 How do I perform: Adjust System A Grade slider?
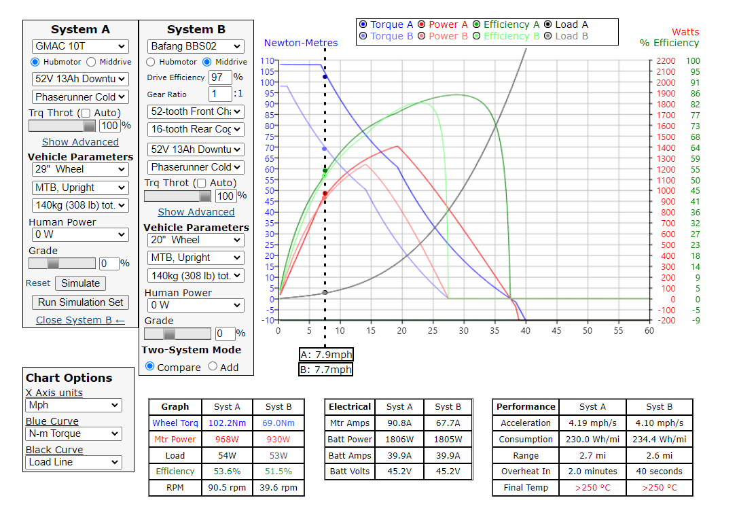tap(54, 264)
